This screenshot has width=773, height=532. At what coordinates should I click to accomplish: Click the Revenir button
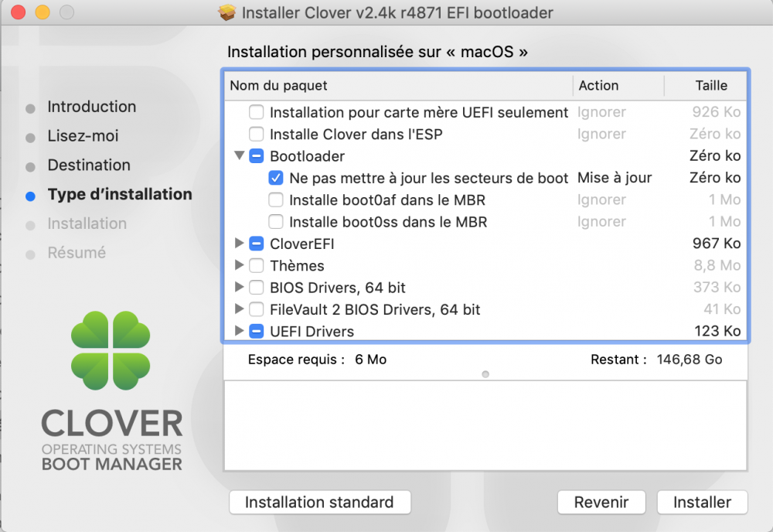click(601, 502)
